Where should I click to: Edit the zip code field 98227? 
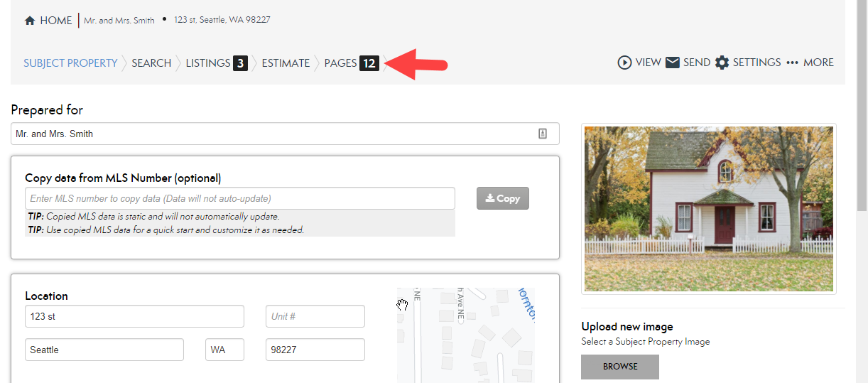point(315,350)
